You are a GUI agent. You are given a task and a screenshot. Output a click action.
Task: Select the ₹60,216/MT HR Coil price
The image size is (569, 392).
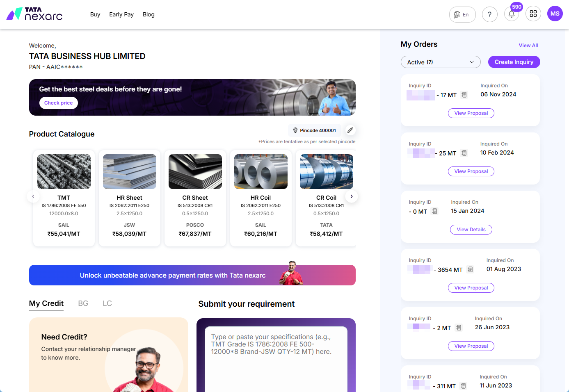tap(261, 234)
